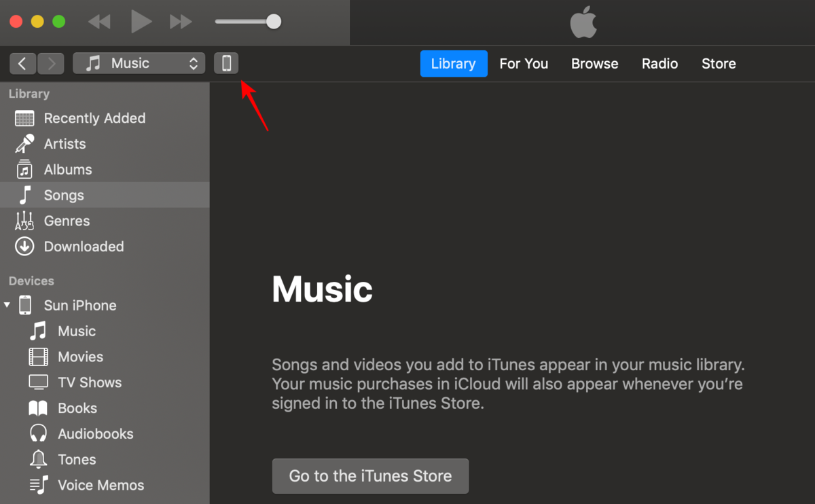Screen dimensions: 815x504
Task: Choose the Artists label in sidebar
Action: click(65, 144)
